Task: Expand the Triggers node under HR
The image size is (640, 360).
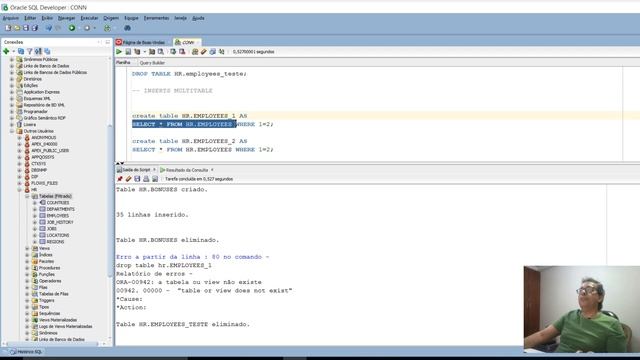Action: (x=27, y=301)
